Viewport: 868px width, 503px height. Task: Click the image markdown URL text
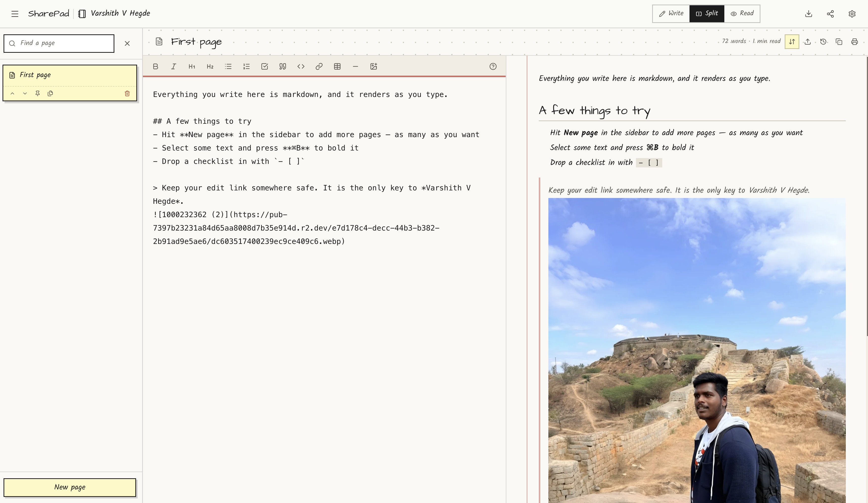pyautogui.click(x=296, y=228)
